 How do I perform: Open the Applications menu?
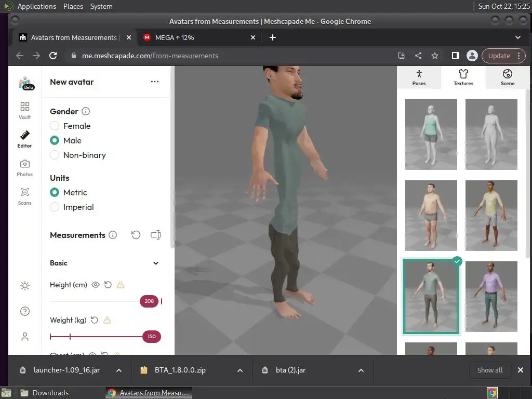(37, 6)
